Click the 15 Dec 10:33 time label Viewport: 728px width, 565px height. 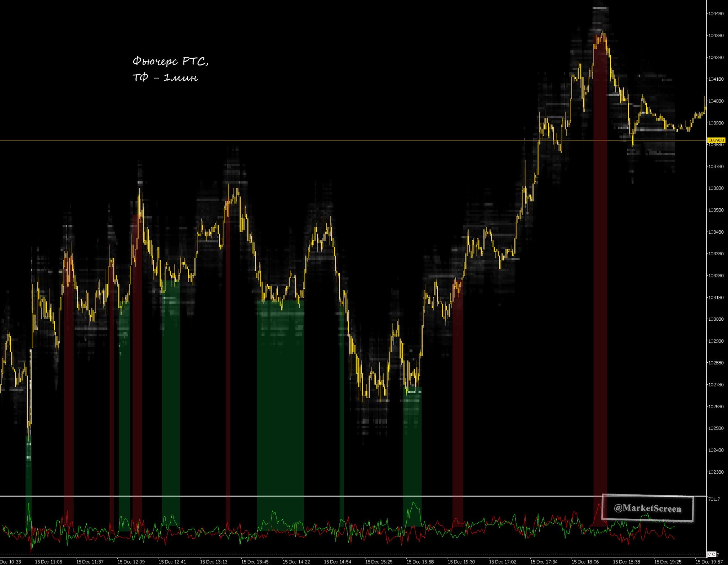(x=10, y=562)
